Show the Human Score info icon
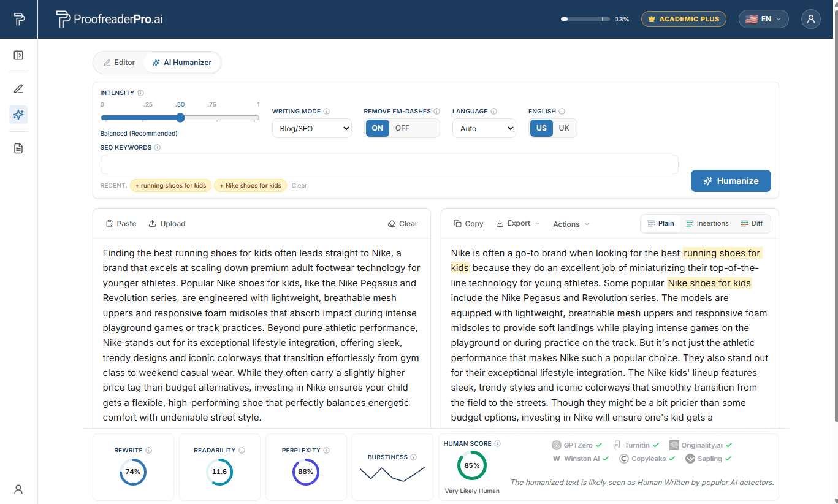 coord(498,444)
